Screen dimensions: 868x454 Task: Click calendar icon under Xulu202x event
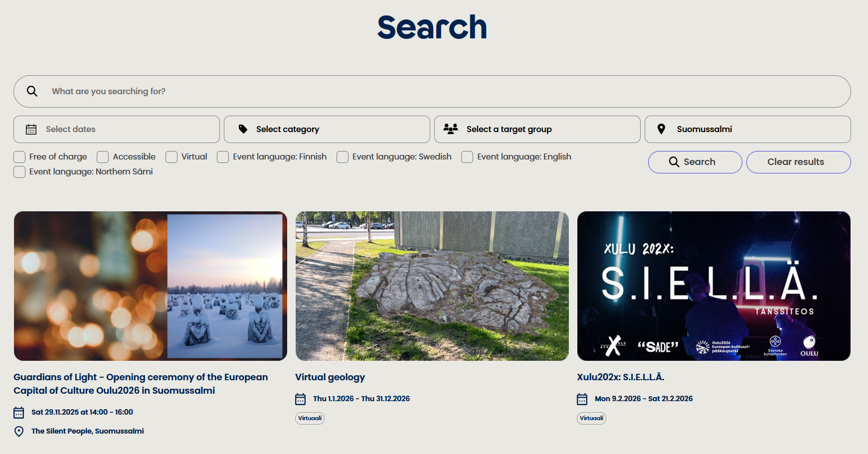(582, 399)
